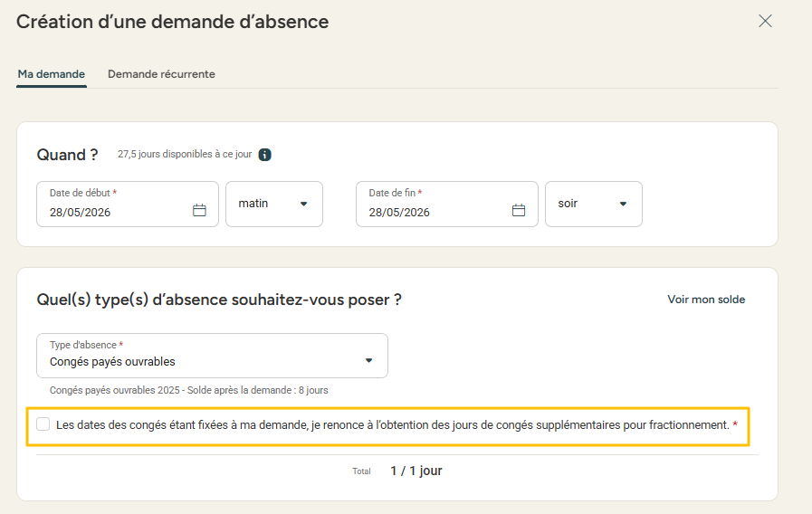The image size is (812, 514).
Task: Open the start date calendar icon
Action: [200, 210]
